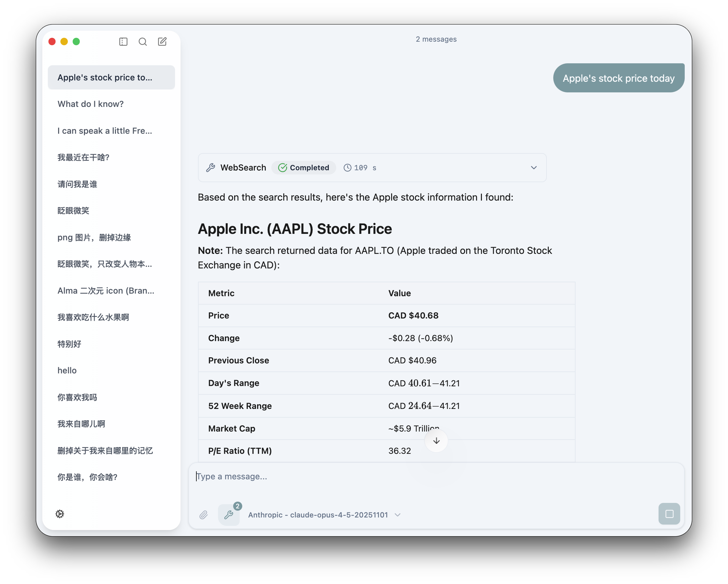Screen dimensions: 728x584
Task: Click the WebSearch Completed status badge
Action: (x=304, y=168)
